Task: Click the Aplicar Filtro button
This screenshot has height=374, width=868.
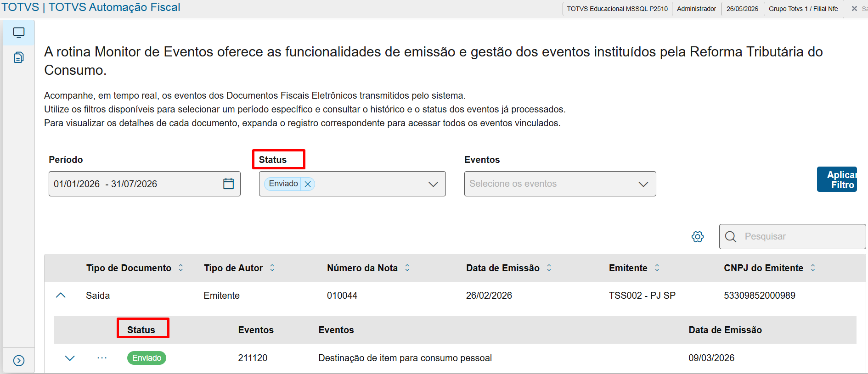Action: 837,179
